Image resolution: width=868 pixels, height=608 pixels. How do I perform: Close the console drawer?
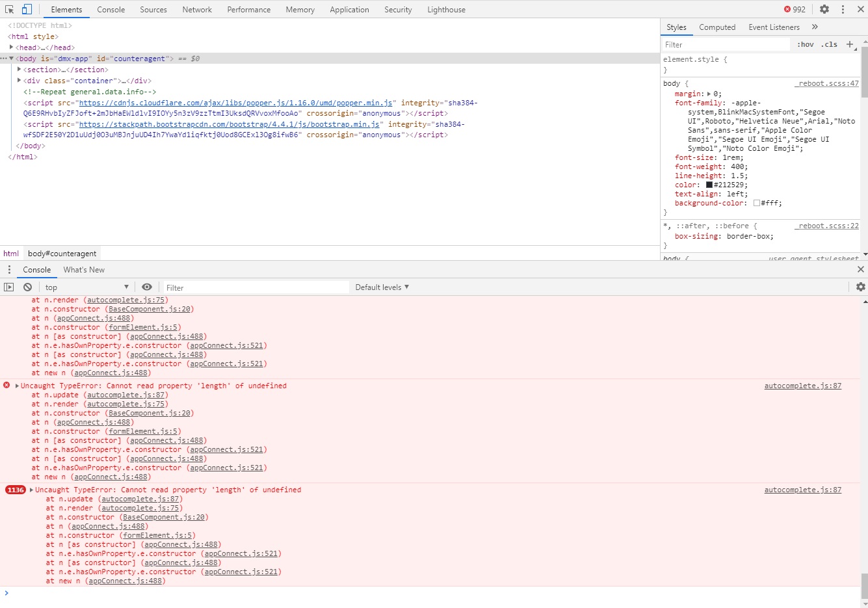tap(861, 269)
